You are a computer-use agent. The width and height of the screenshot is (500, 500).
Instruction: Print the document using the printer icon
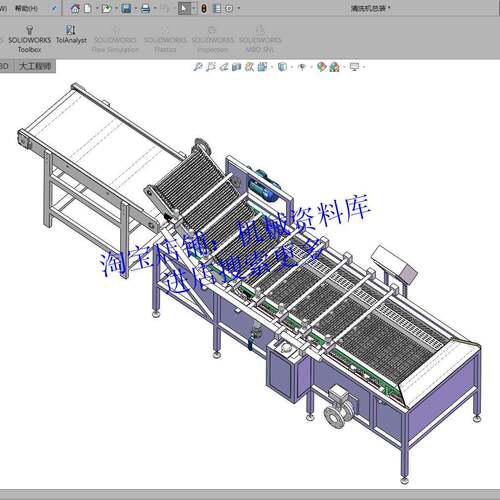point(146,8)
